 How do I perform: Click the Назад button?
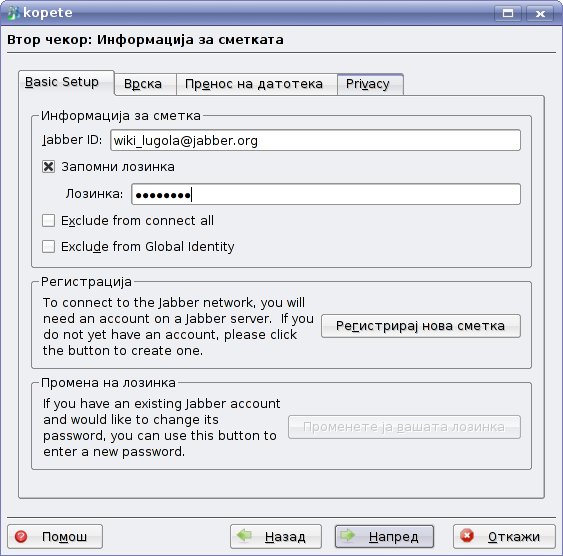tap(276, 536)
